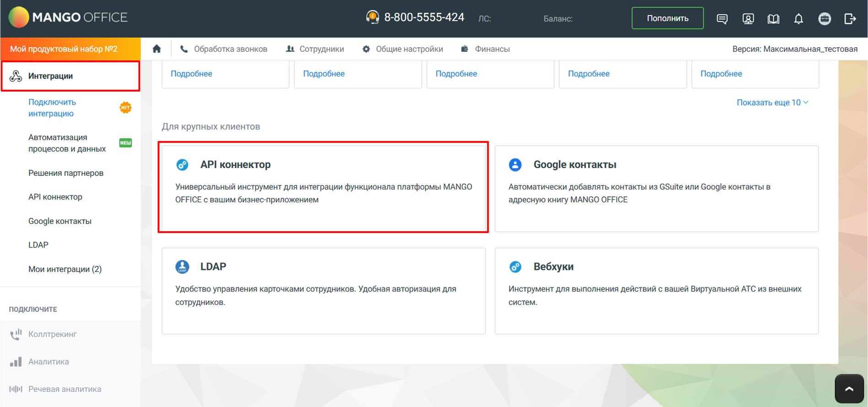Click the logout exit icon

click(x=850, y=19)
